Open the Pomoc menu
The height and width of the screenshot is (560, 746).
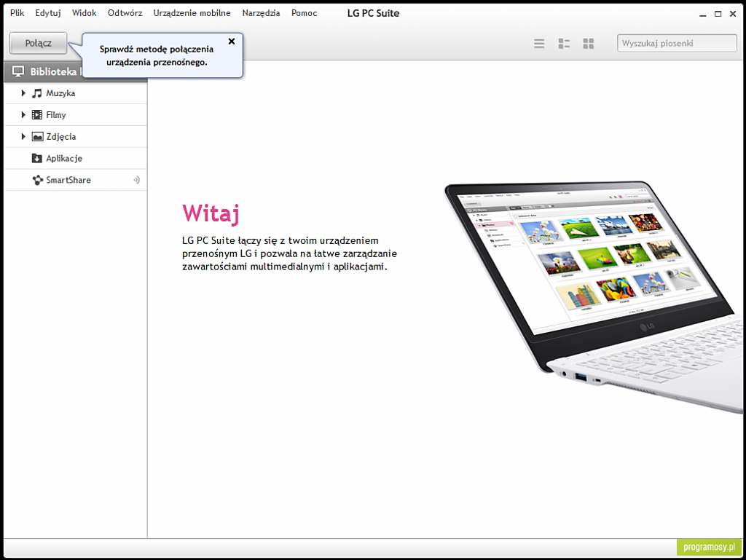click(304, 13)
